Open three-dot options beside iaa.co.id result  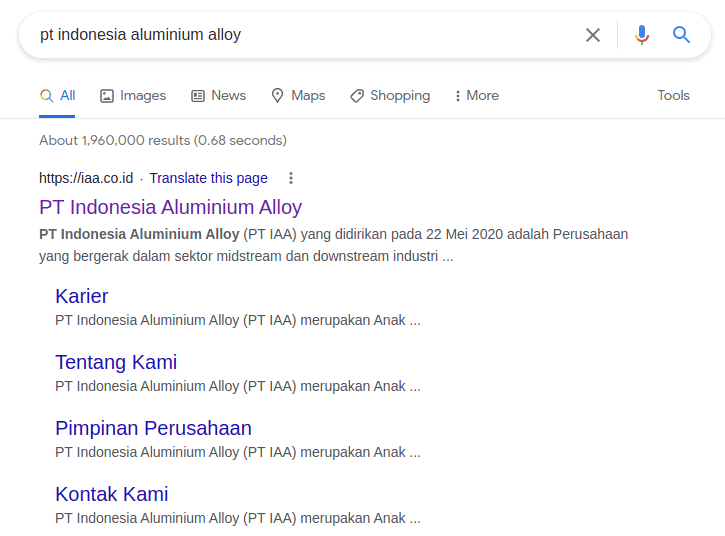tap(291, 178)
